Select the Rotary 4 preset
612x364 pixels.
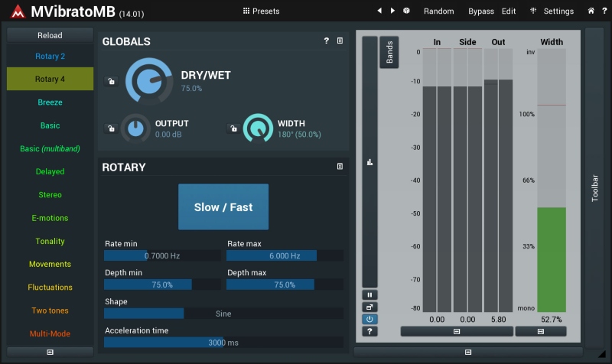click(50, 79)
